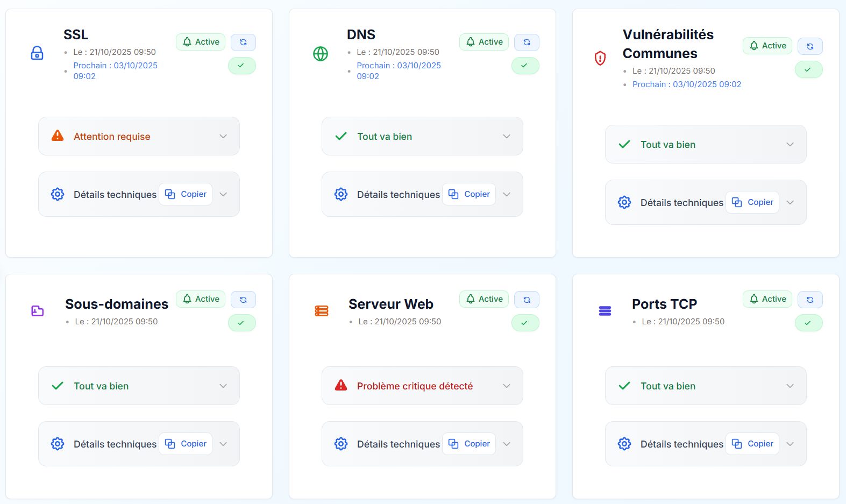846x504 pixels.
Task: Click green checkmark status pill on DNS card
Action: (525, 66)
